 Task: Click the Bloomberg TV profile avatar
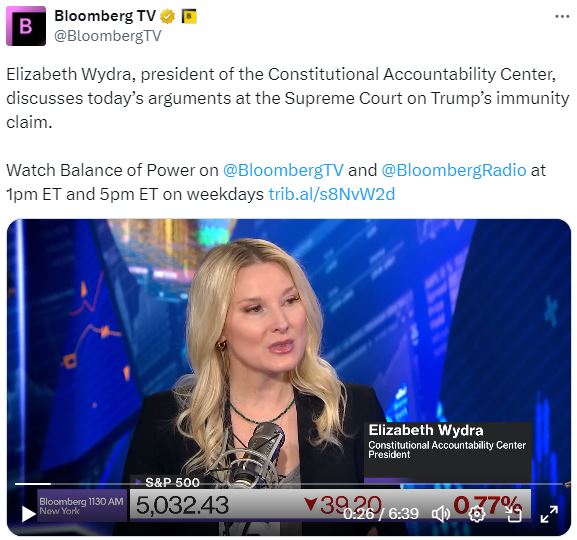coord(26,26)
